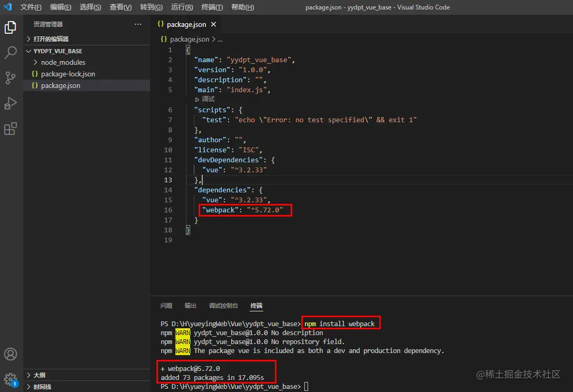
Task: Switch to the 调试控制台 panel tab
Action: click(223, 306)
